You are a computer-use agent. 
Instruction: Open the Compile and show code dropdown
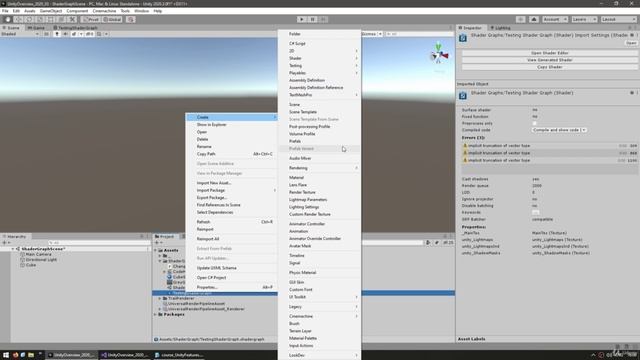coord(559,130)
